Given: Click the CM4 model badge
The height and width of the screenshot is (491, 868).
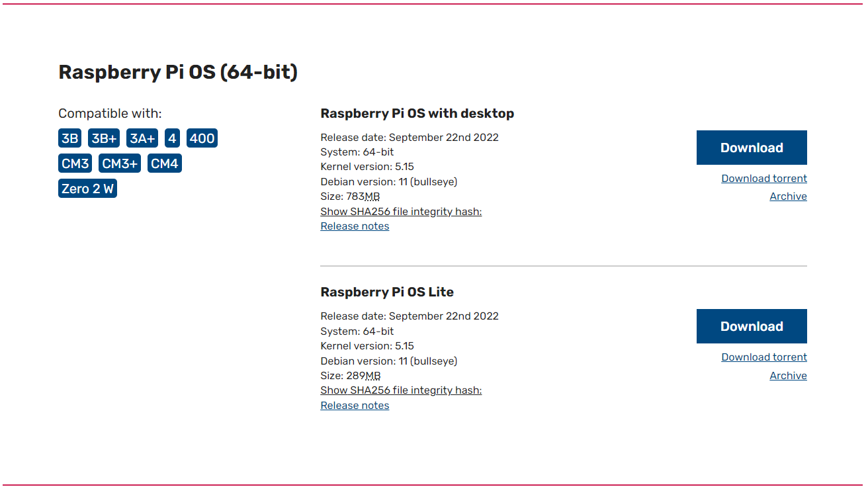Looking at the screenshot, I should pyautogui.click(x=164, y=163).
